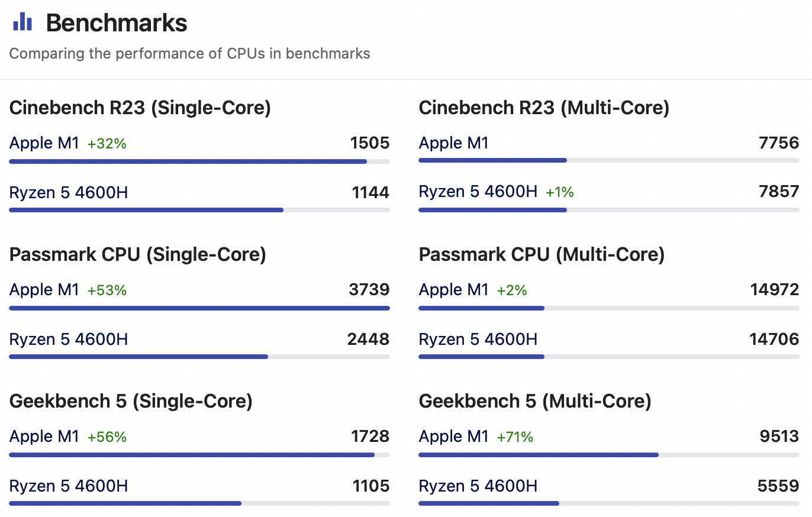Click Geekbench 5 (Single-Core) heading
812x517 pixels.
pyautogui.click(x=131, y=401)
